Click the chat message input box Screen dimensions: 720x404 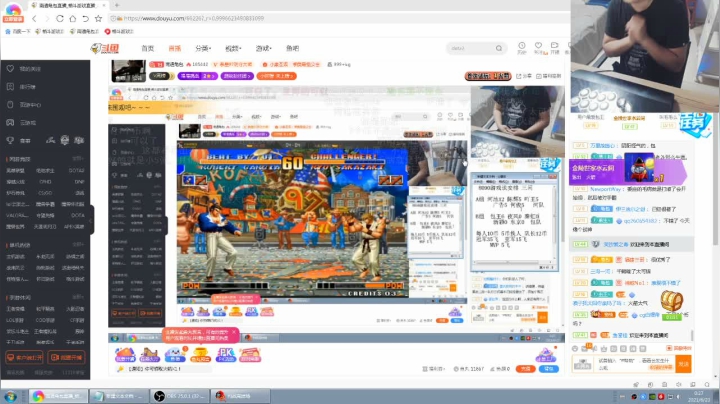[635, 365]
